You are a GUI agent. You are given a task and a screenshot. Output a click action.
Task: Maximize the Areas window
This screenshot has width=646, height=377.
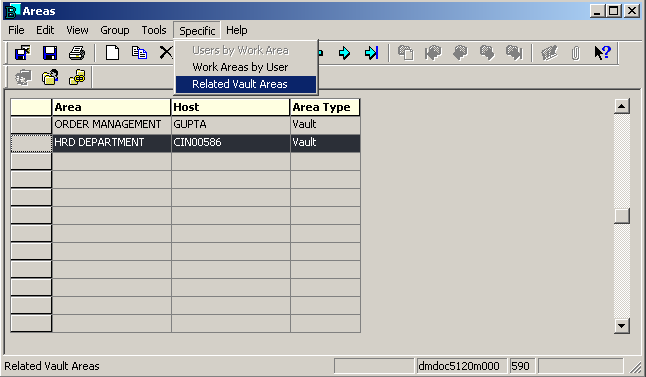pos(613,11)
